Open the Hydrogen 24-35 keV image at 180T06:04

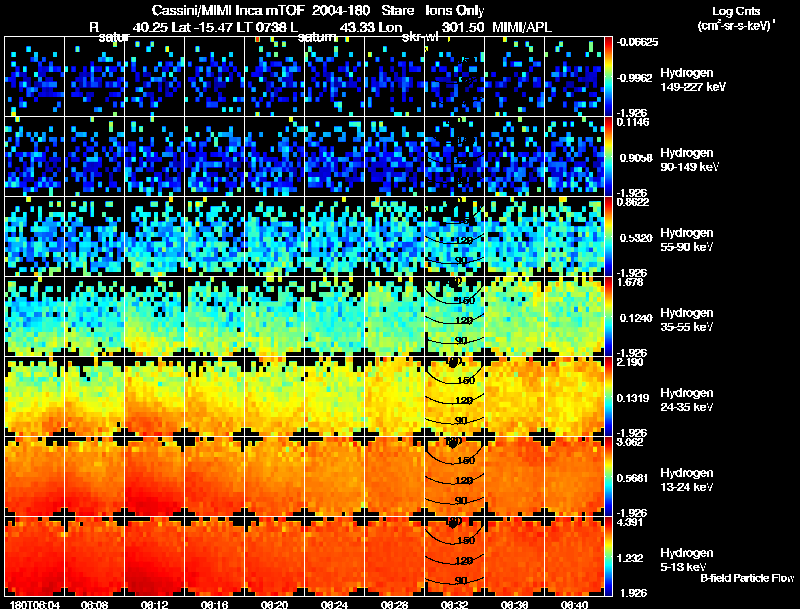coord(35,397)
